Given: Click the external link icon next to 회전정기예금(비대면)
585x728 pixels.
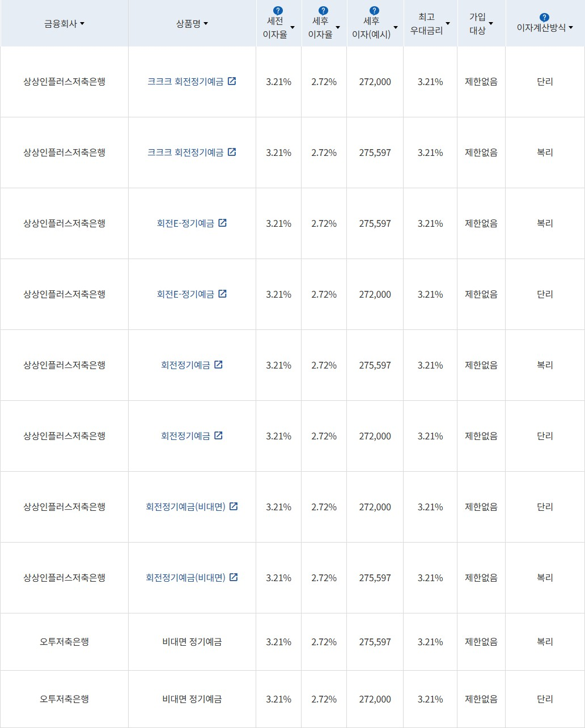Looking at the screenshot, I should tap(232, 506).
